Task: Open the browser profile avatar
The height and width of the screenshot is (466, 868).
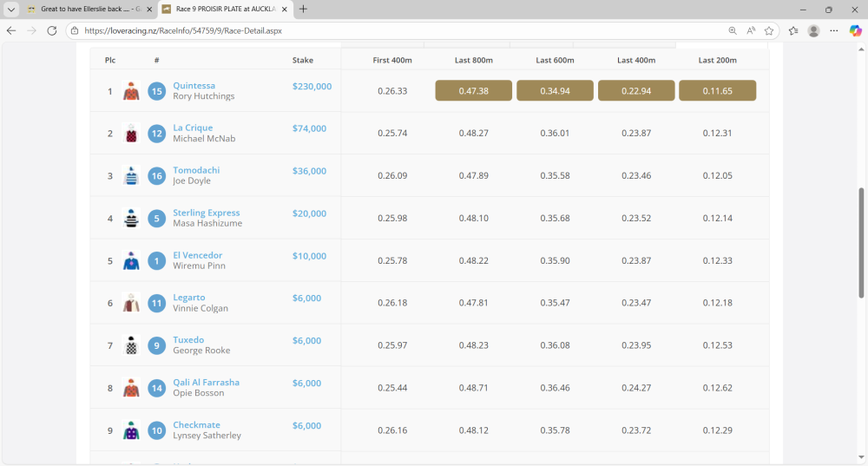Action: tap(813, 30)
